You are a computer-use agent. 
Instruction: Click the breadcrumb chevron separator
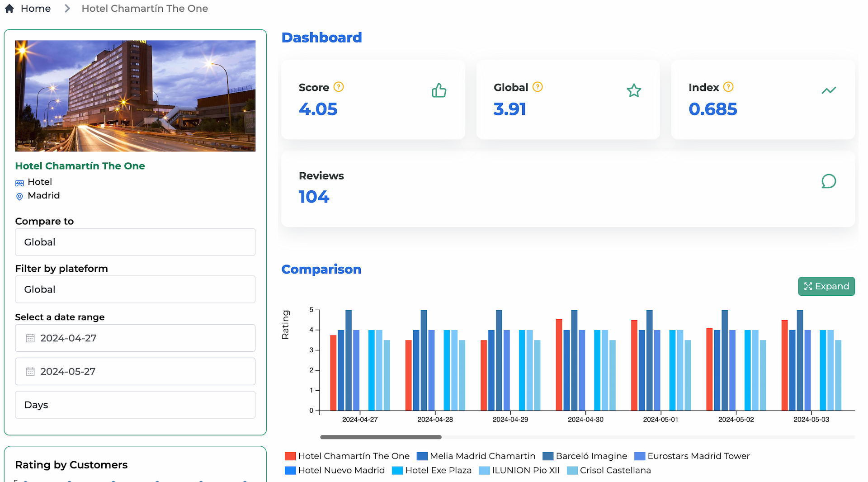click(67, 9)
